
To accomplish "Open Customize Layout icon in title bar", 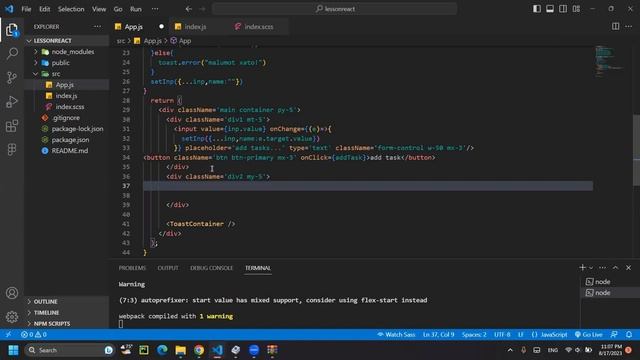I will (x=576, y=9).
